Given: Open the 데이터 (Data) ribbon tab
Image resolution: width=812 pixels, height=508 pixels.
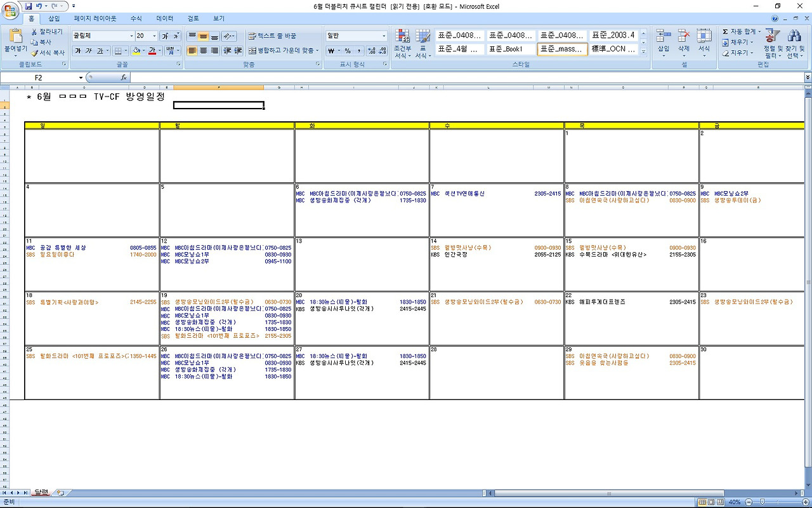Looking at the screenshot, I should pos(165,19).
